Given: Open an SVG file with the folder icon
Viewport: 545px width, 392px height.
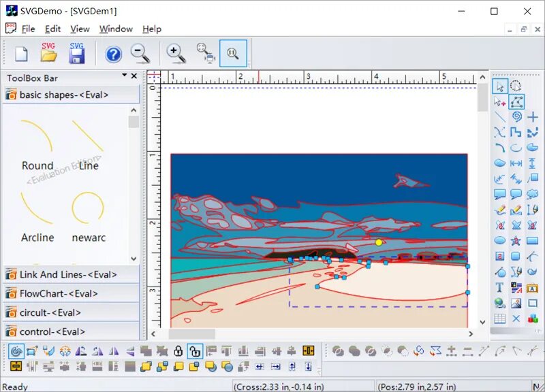Looking at the screenshot, I should tap(48, 53).
